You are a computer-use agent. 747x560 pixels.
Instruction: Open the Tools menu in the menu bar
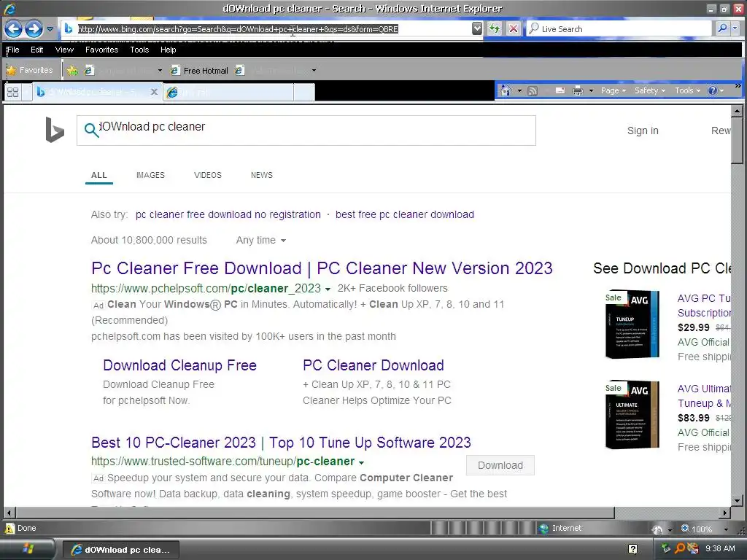pos(139,50)
